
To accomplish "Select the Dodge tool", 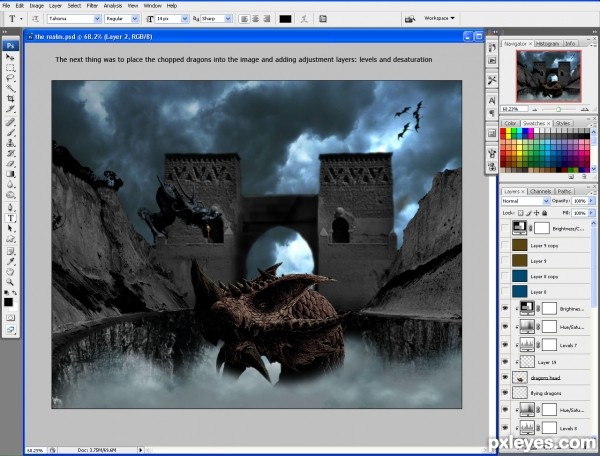I will [10, 195].
